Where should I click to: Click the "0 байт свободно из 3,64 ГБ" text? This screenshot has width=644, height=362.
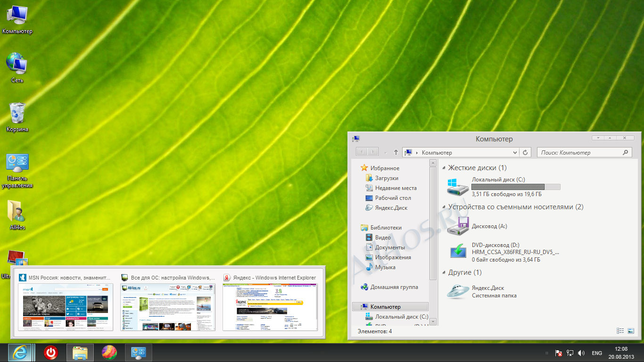(506, 260)
